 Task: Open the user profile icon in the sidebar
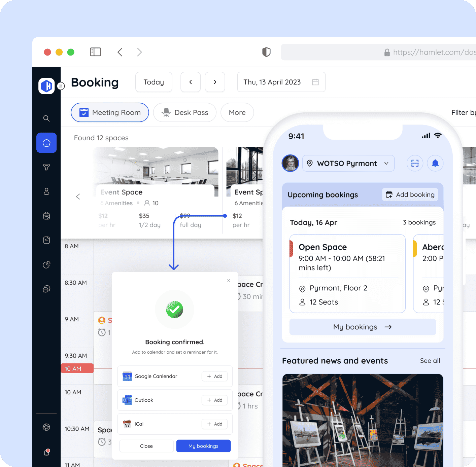pyautogui.click(x=46, y=191)
